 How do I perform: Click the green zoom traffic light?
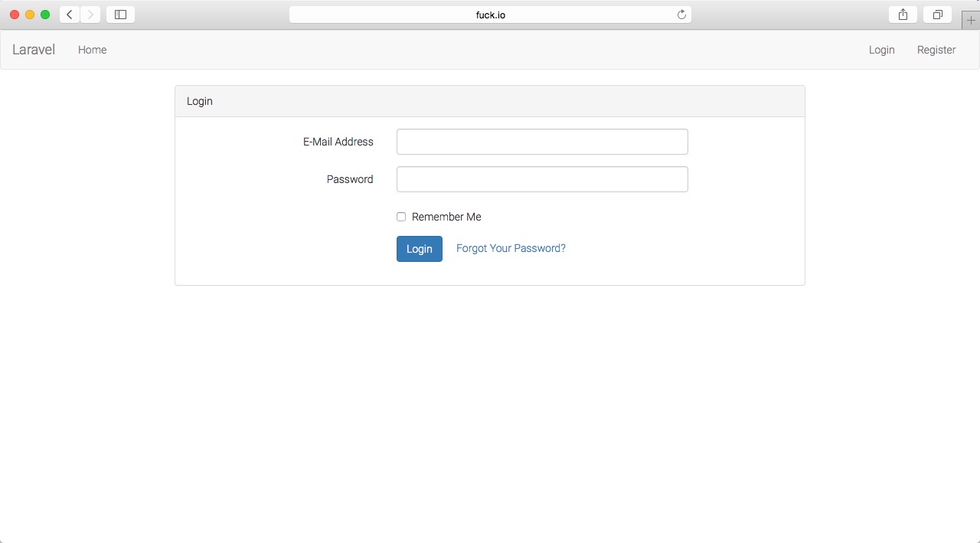[45, 14]
